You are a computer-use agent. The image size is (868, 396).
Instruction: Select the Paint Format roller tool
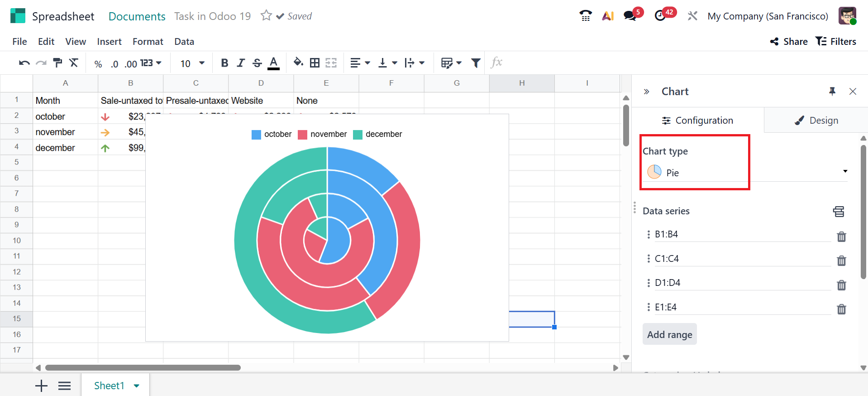57,63
